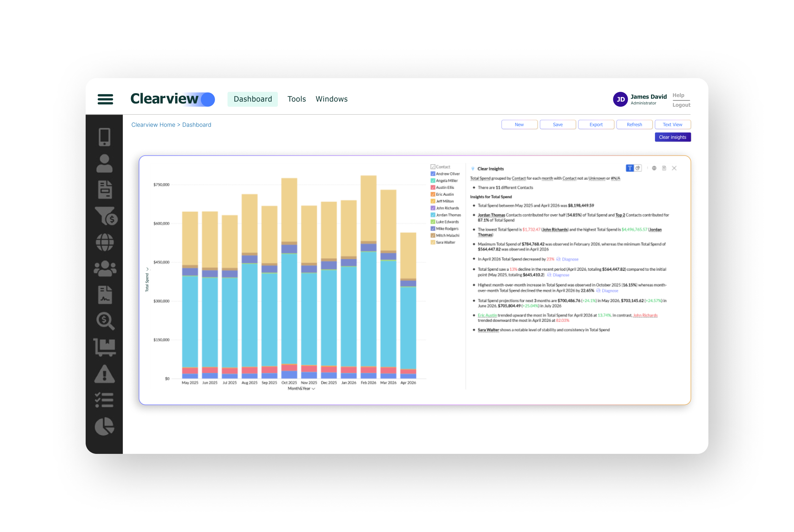The image size is (794, 532).
Task: Open the single user sidebar icon
Action: click(x=105, y=163)
